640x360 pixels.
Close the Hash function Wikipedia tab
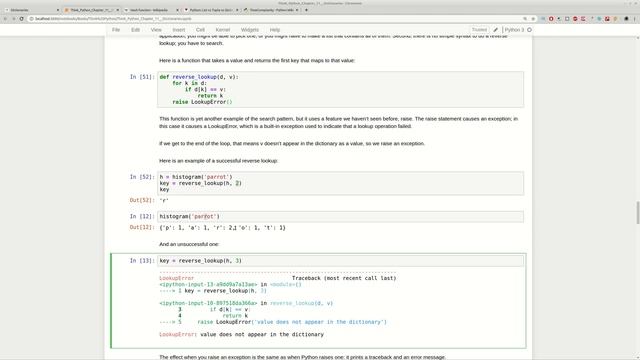[177, 10]
